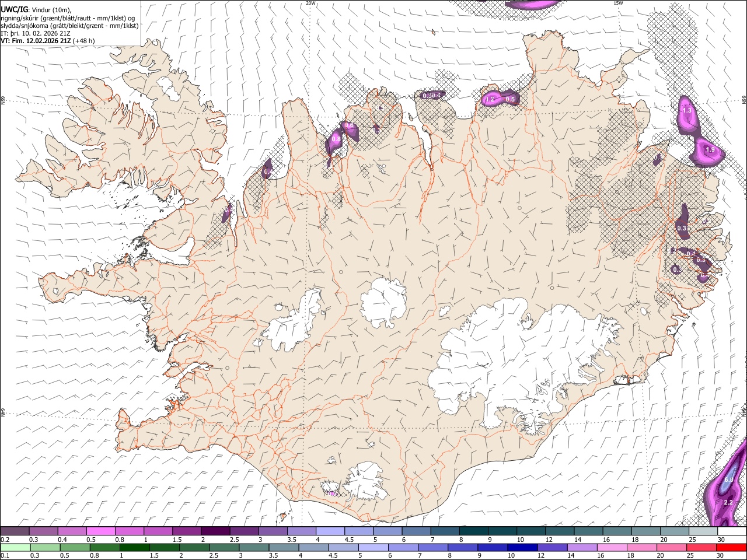Click the Mýrdalsjökull glacier near south coast
The image size is (747, 560).
(x=365, y=481)
